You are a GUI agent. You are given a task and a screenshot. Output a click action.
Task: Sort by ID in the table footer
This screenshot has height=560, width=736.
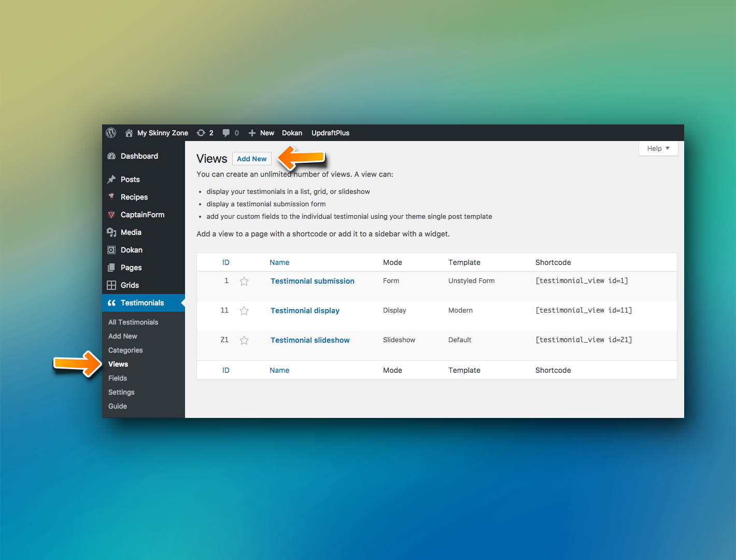tap(226, 370)
